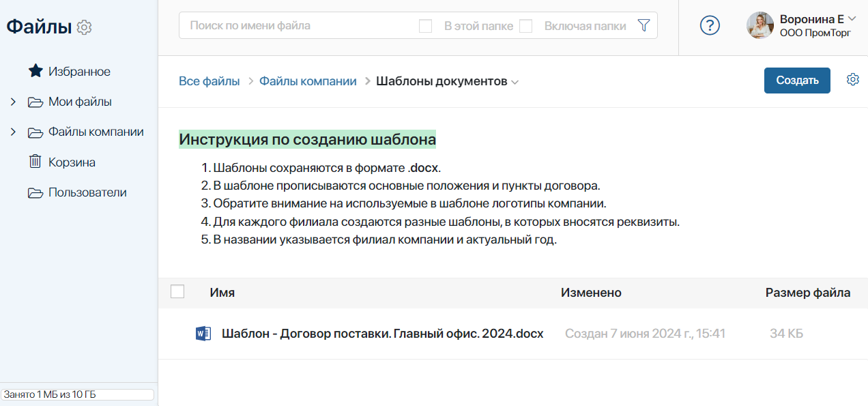
Task: Click the '34 КБ' file size cell
Action: click(786, 334)
